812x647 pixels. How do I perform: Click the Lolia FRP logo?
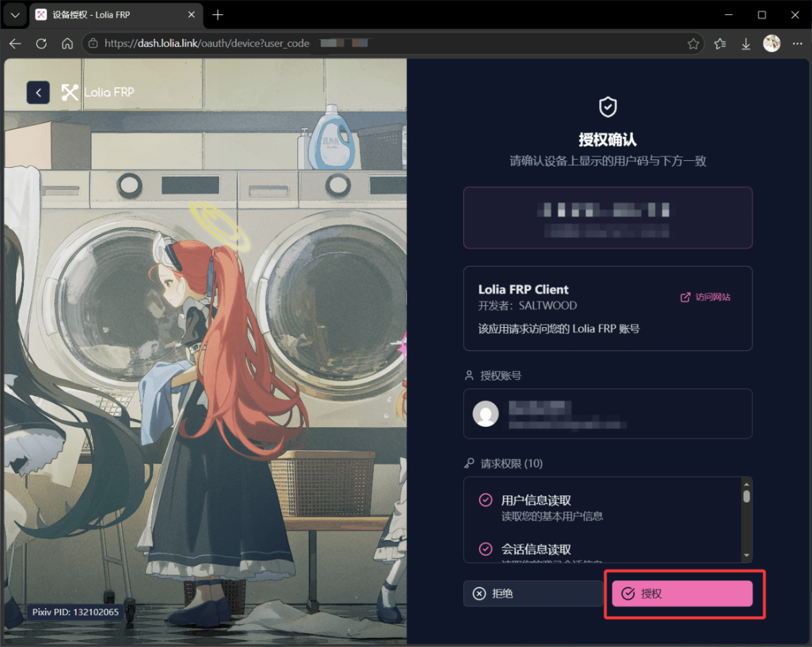[98, 93]
